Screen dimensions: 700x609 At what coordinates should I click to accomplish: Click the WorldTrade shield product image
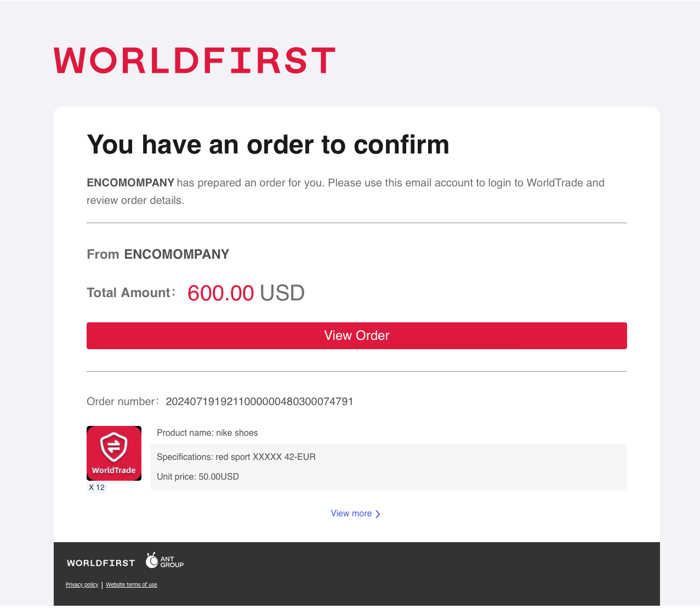pos(114,453)
